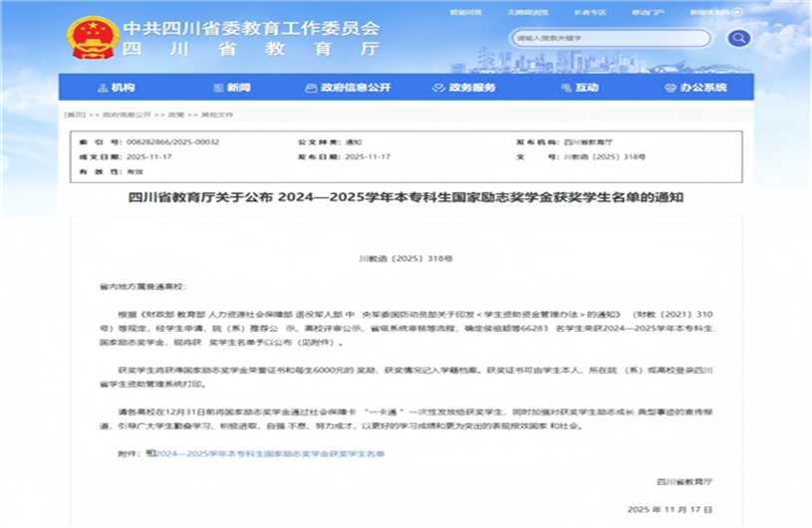The width and height of the screenshot is (812, 528).
Task: Open the 长者专区 top link
Action: tap(590, 12)
